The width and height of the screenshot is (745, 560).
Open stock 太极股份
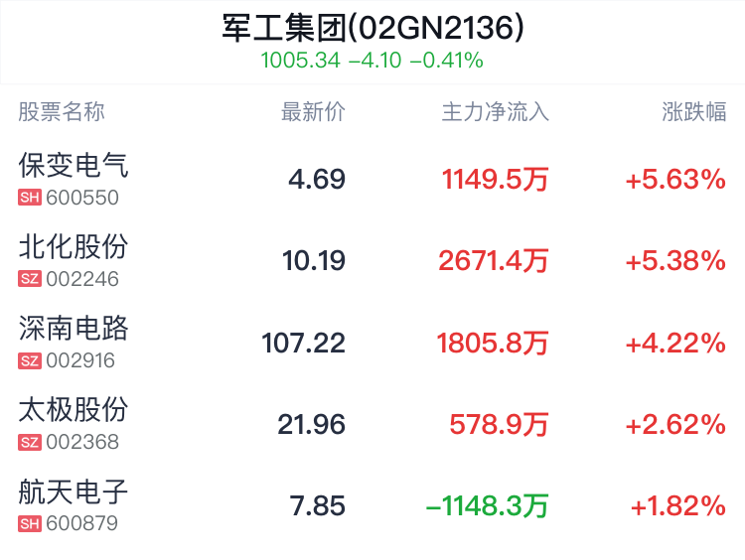click(74, 410)
